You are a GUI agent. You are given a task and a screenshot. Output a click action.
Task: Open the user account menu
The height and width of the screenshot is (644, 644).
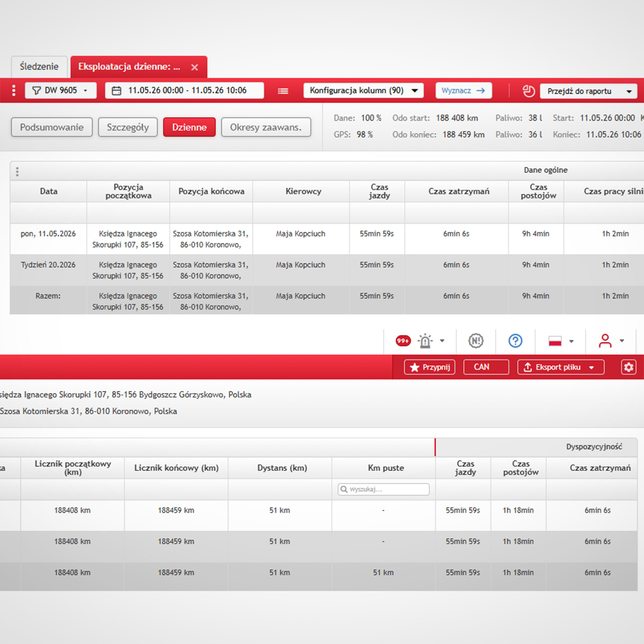tap(611, 340)
